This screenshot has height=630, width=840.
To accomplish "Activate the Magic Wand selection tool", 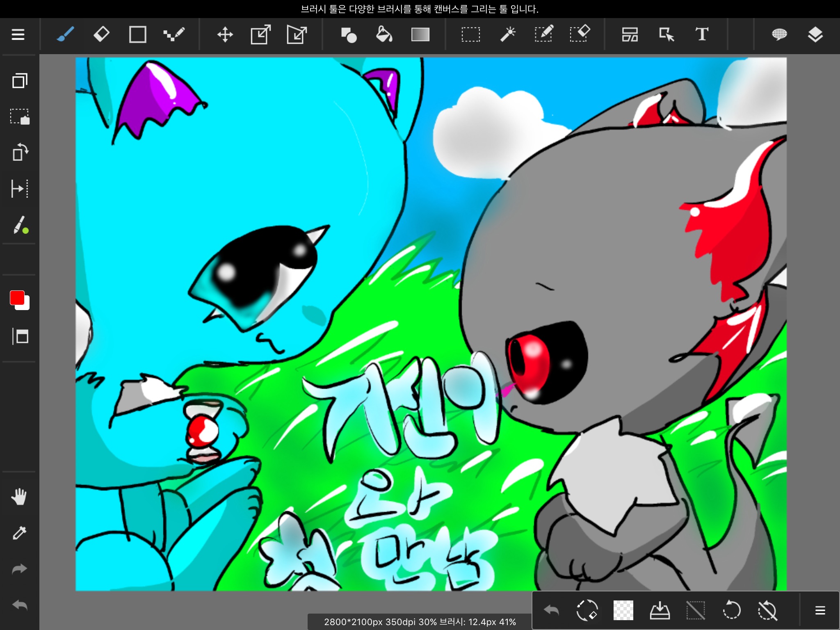I will tap(507, 34).
